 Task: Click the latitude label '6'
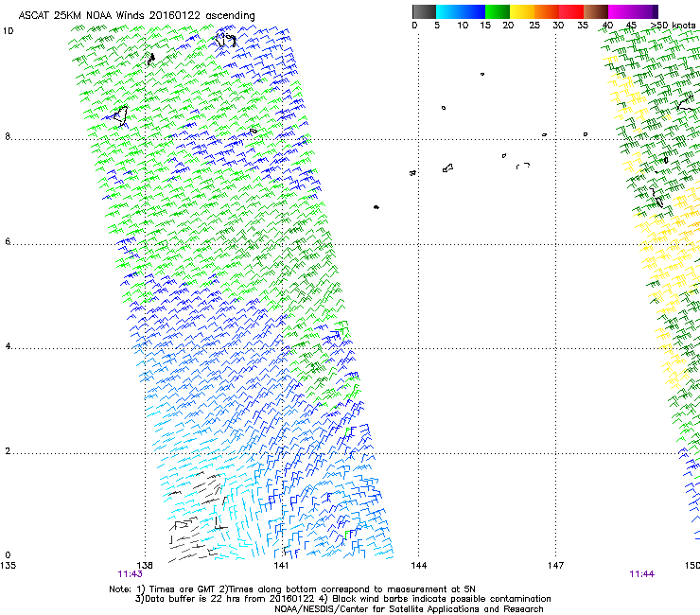tap(8, 241)
